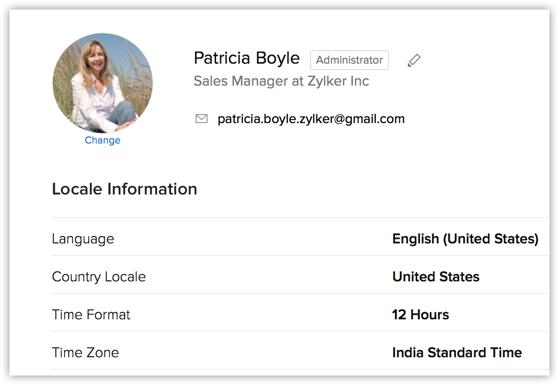
Task: Click the Sales Manager at Zylker Inc text
Action: point(281,81)
